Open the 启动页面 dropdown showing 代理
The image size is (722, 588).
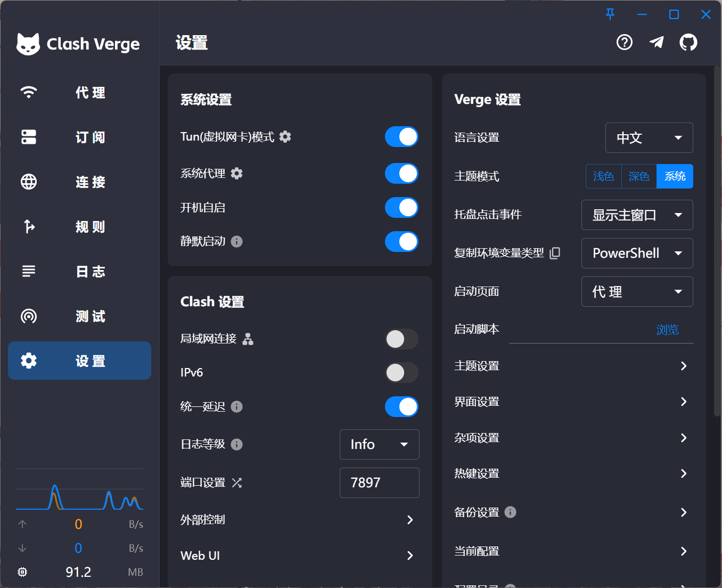(637, 292)
